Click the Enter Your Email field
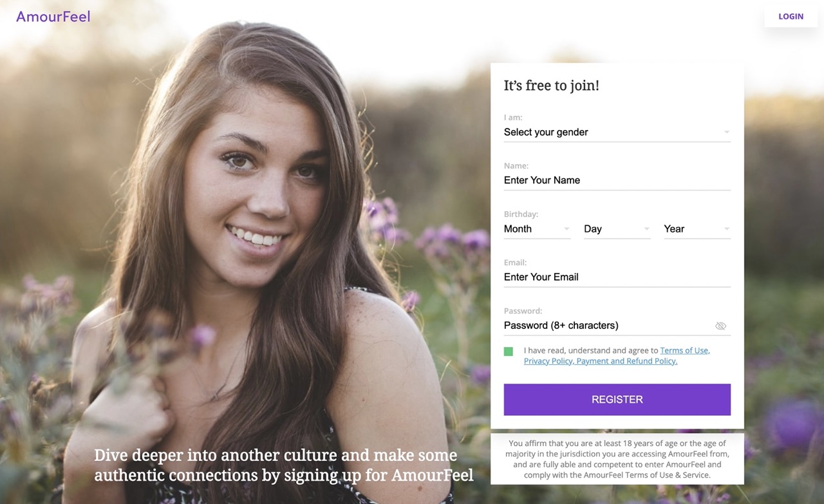824x504 pixels. (x=616, y=277)
